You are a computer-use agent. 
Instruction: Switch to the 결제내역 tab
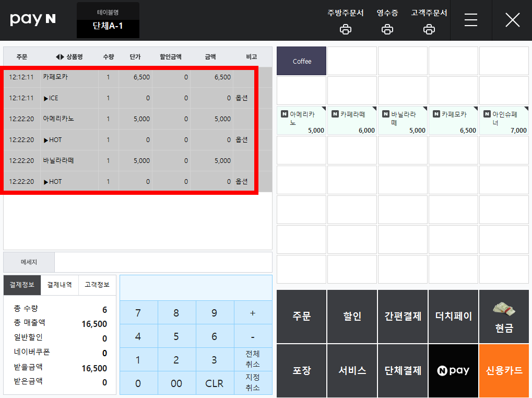[x=60, y=285]
